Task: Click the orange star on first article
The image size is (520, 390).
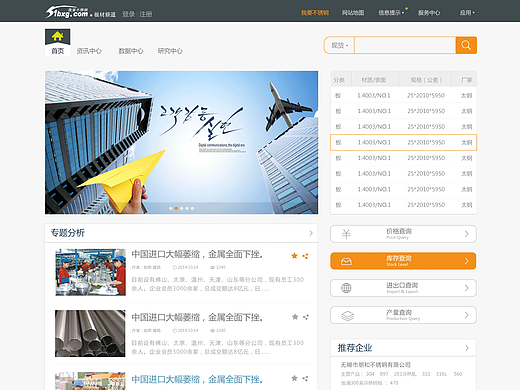Action: coord(294,256)
